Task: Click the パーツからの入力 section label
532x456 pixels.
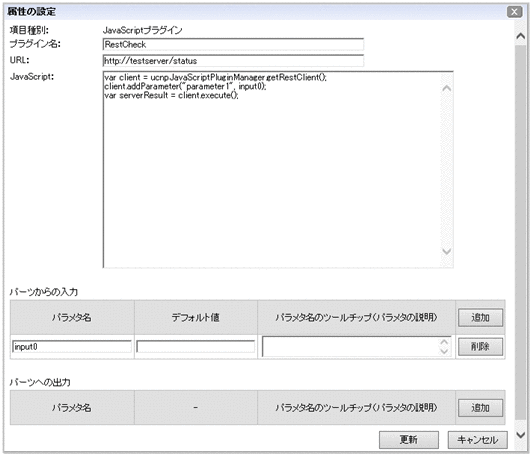Action: (x=43, y=292)
